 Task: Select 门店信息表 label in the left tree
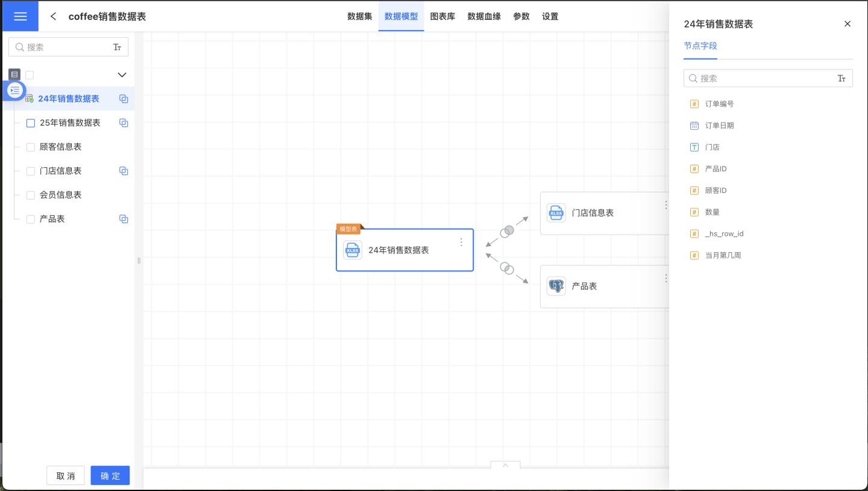click(x=60, y=171)
